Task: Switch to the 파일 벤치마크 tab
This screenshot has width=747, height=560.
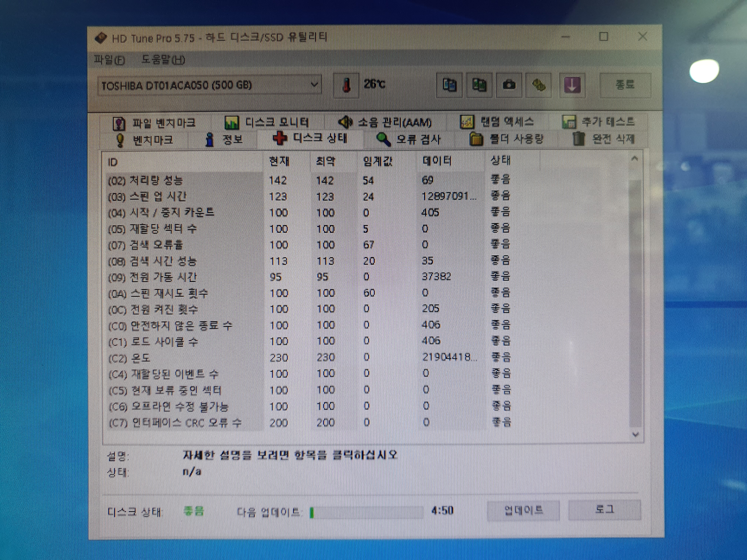Action: (154, 123)
